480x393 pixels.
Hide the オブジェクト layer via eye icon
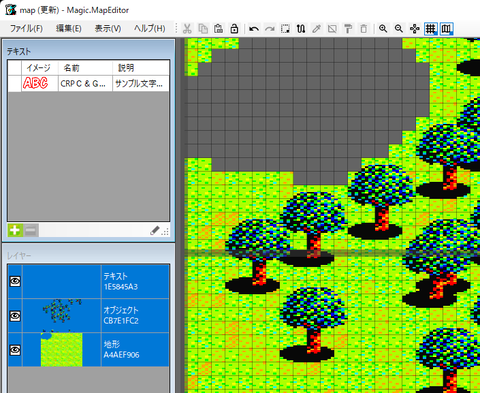click(x=15, y=316)
